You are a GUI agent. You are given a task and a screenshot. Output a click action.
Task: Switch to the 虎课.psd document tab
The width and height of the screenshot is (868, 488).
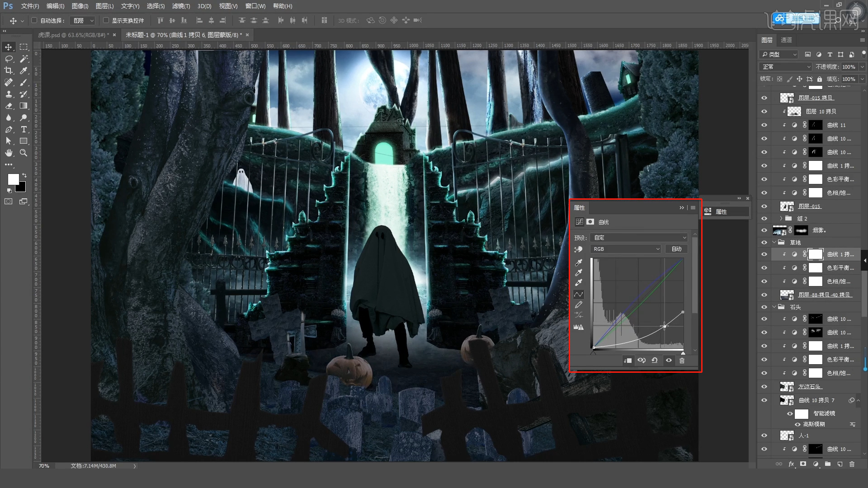click(72, 35)
